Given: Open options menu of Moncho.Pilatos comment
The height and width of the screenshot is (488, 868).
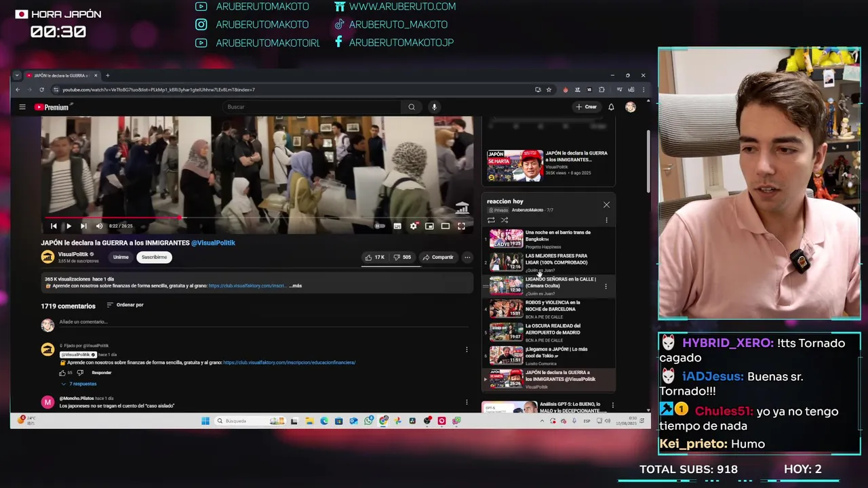Looking at the screenshot, I should coord(467,403).
